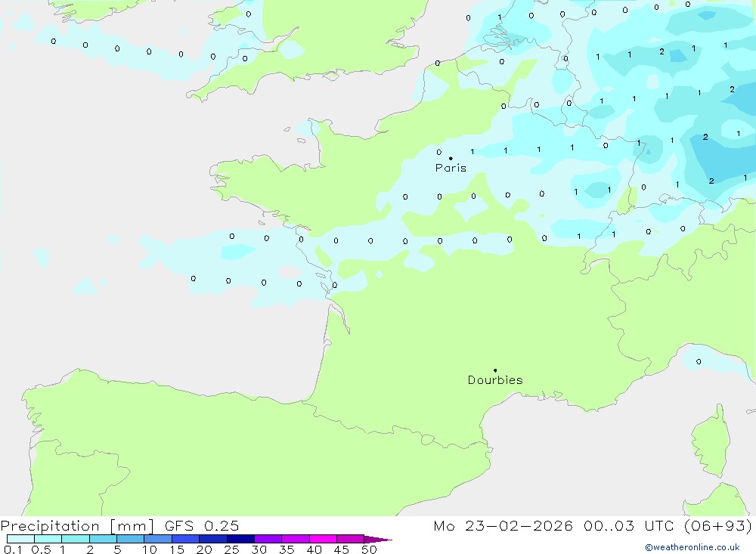This screenshot has width=756, height=554.
Task: Click the 'Precipitation [mm]' title text
Action: pos(77,525)
